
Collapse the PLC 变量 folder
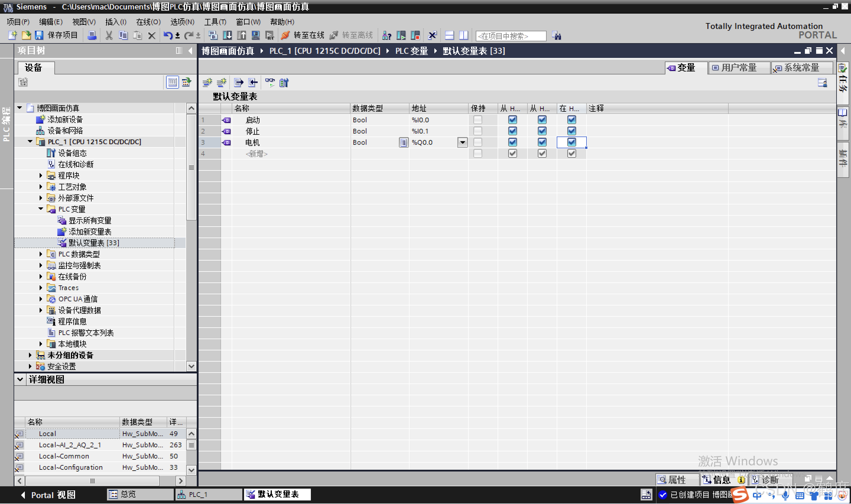[41, 209]
